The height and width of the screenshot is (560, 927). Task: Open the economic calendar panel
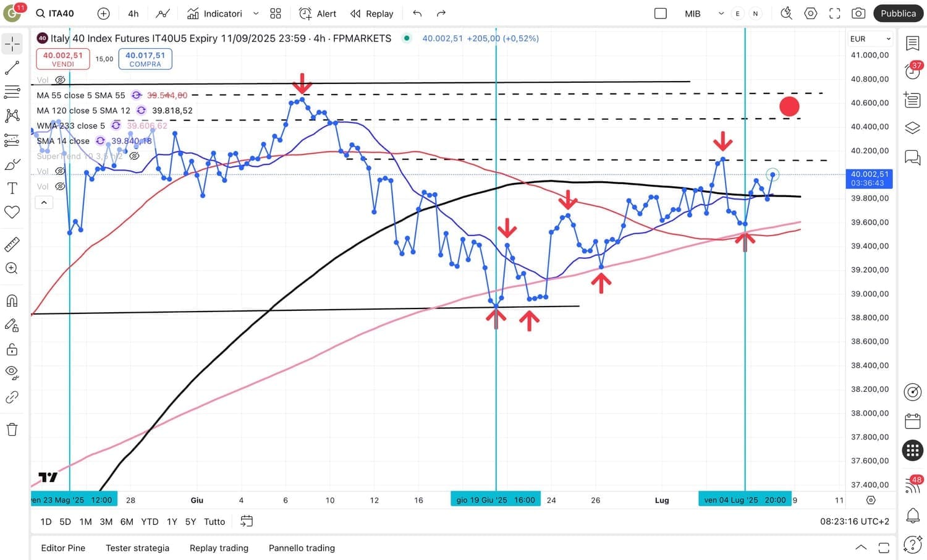913,422
